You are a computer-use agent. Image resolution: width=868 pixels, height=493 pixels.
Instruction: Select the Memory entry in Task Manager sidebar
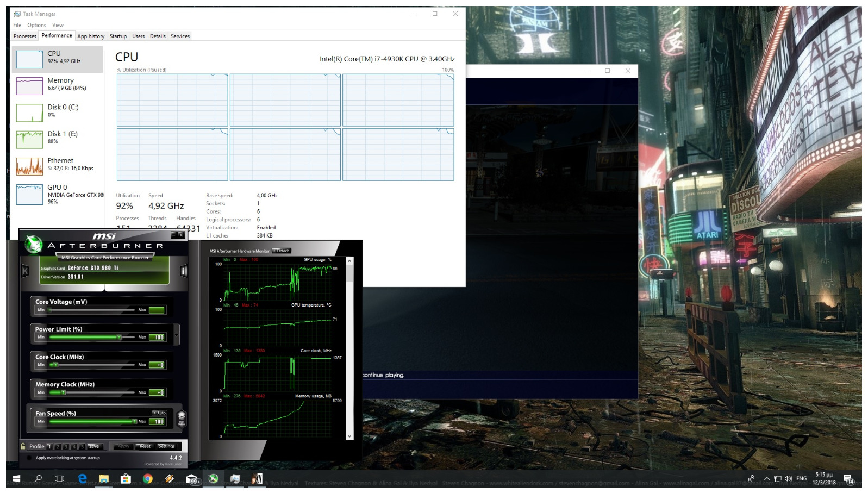pos(57,86)
